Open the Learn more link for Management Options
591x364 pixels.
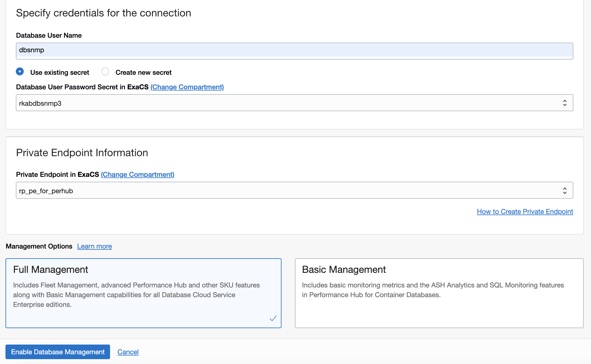tap(95, 246)
